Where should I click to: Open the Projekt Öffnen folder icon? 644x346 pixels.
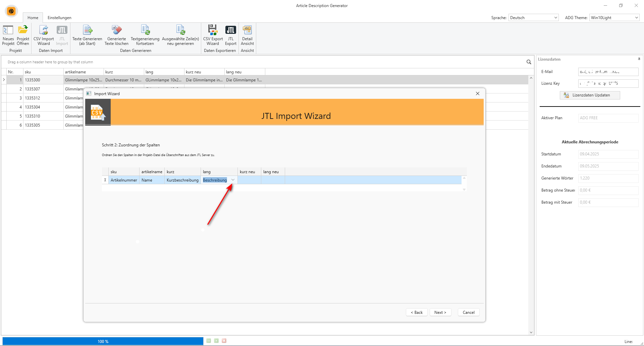23,35
